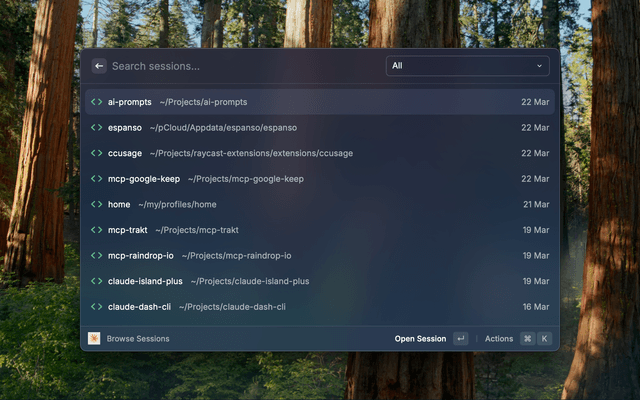Viewport: 640px width, 400px height.
Task: Click the Enter key hint icon
Action: [x=460, y=338]
